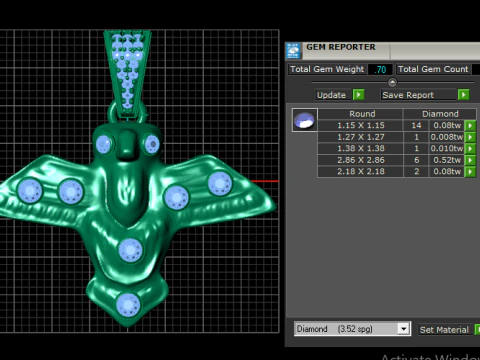Click the 0.52tw weight cell

[x=447, y=160]
